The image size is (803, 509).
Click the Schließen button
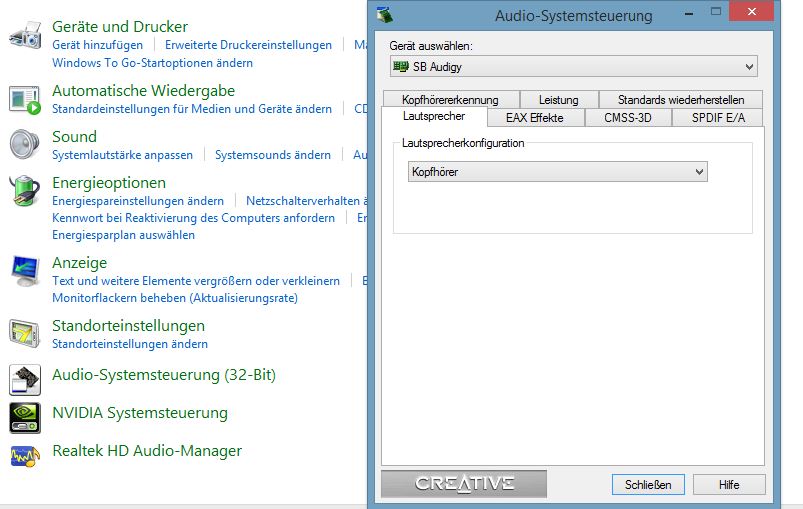click(648, 484)
